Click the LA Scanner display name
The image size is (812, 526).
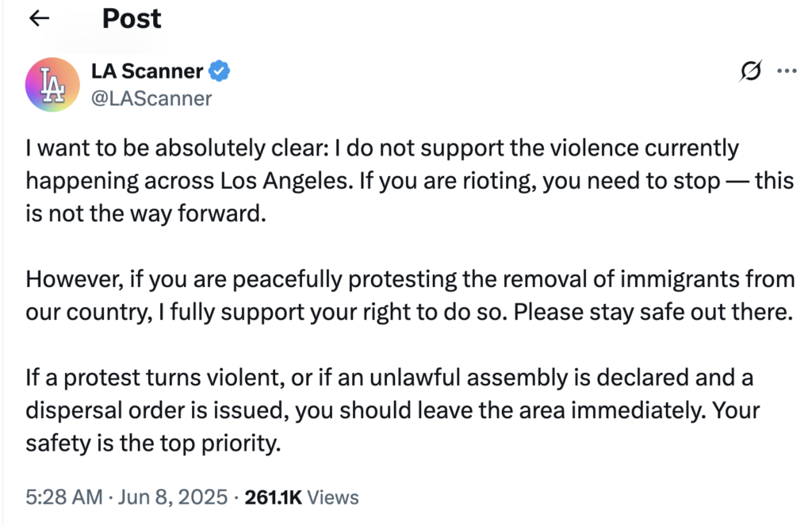click(x=147, y=71)
